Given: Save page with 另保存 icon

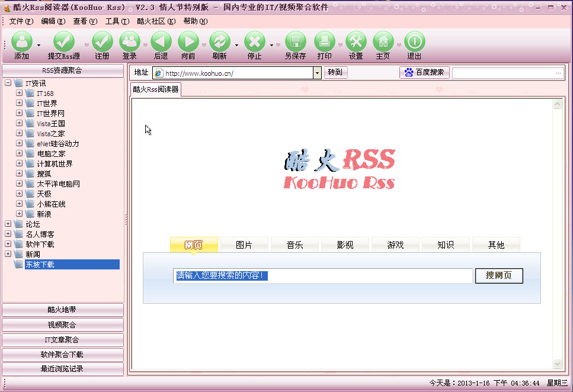Looking at the screenshot, I should 295,41.
